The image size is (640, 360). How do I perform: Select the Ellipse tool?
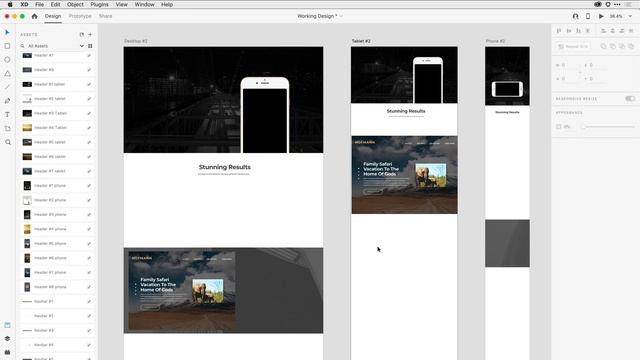click(7, 60)
